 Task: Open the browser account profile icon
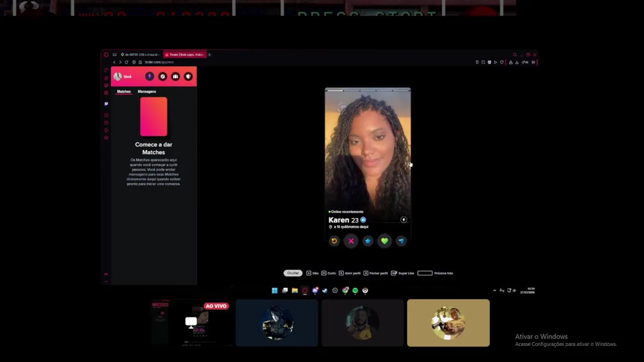(x=511, y=62)
